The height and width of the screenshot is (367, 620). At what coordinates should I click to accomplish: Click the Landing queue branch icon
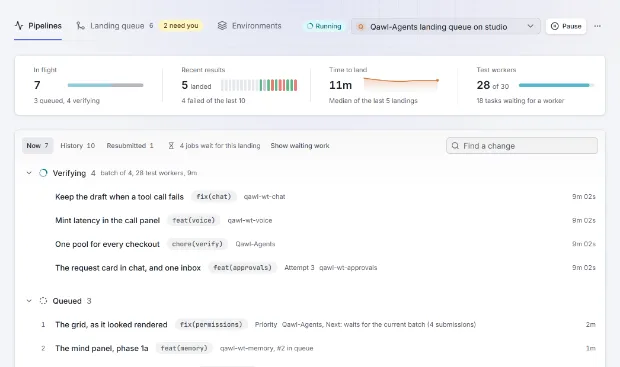click(x=80, y=26)
